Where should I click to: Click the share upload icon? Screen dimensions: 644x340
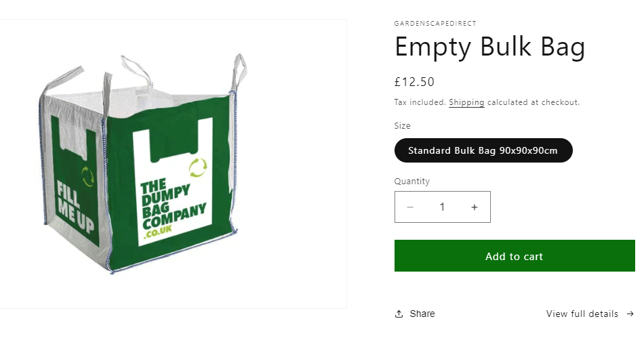[x=399, y=314]
